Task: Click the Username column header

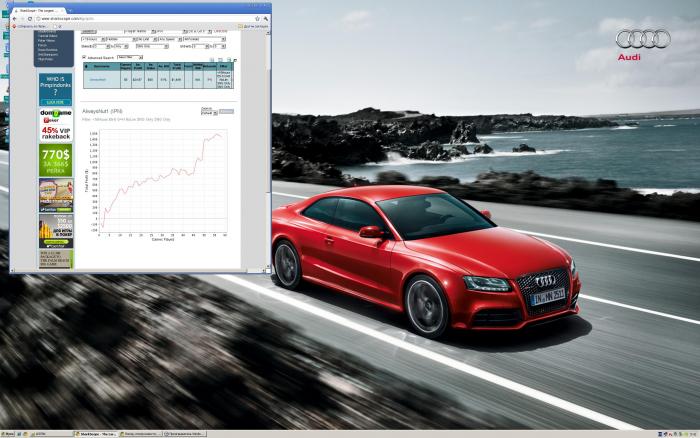Action: click(104, 66)
